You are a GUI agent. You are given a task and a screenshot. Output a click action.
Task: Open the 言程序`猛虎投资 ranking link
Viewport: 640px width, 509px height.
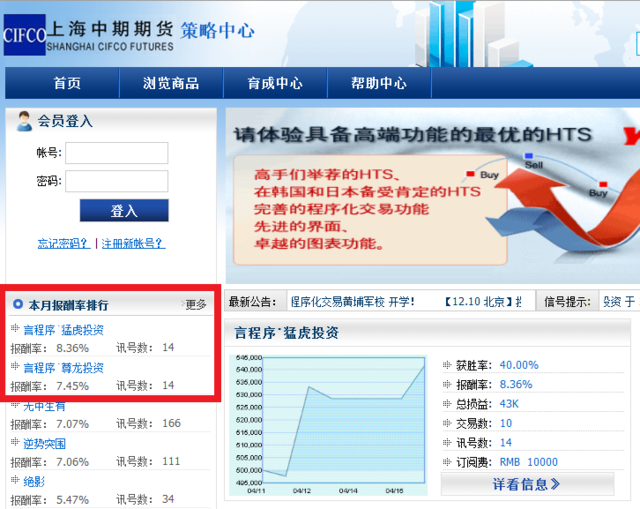[x=63, y=330]
